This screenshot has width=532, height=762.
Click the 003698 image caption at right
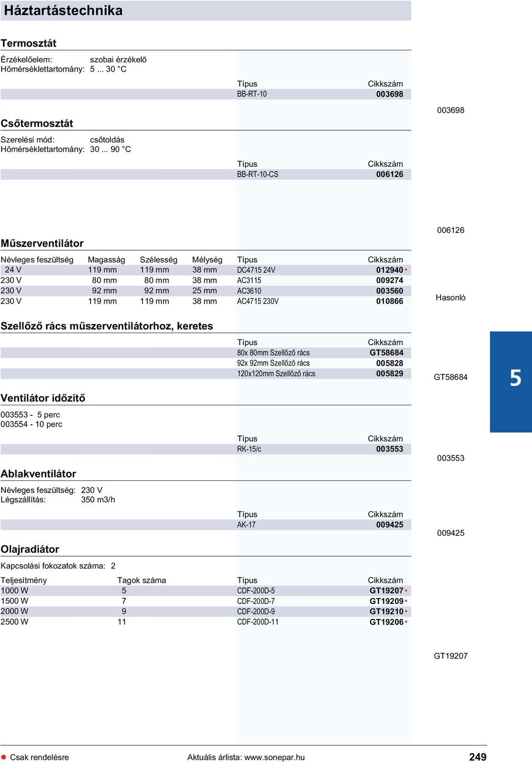[451, 110]
